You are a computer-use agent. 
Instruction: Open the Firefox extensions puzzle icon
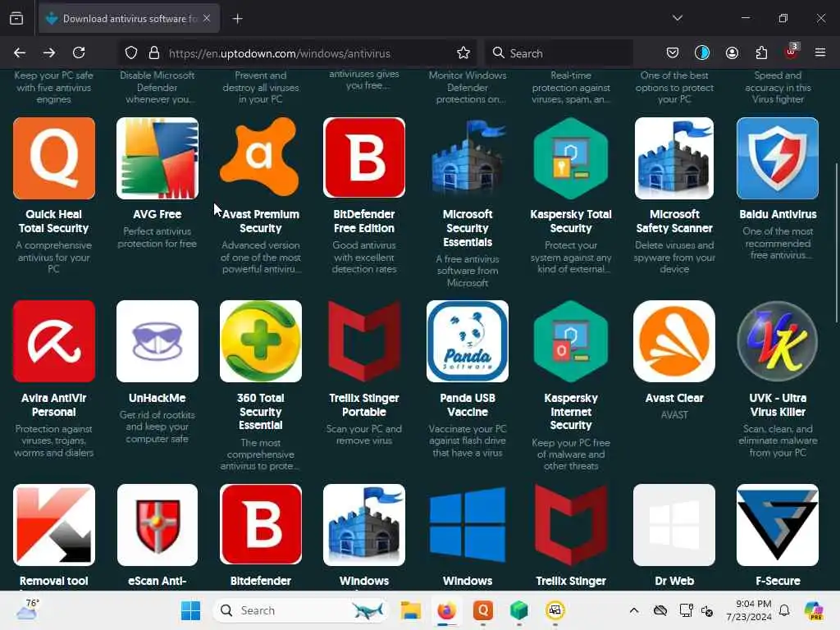point(761,52)
